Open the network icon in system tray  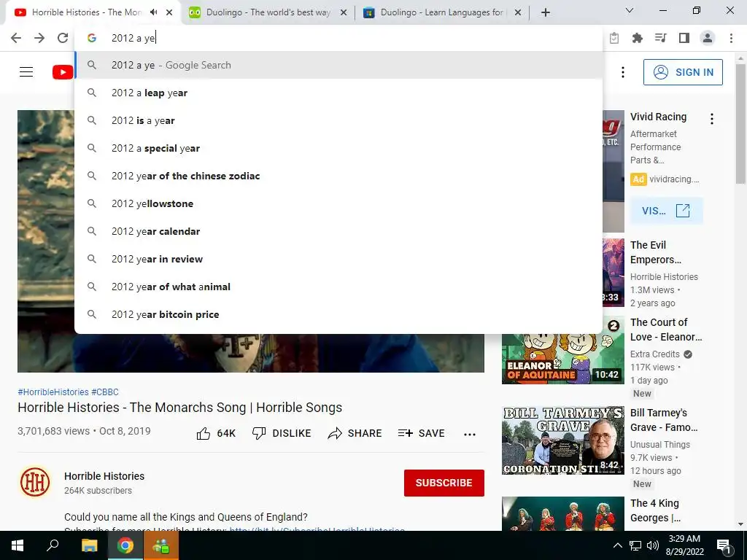[x=635, y=545]
